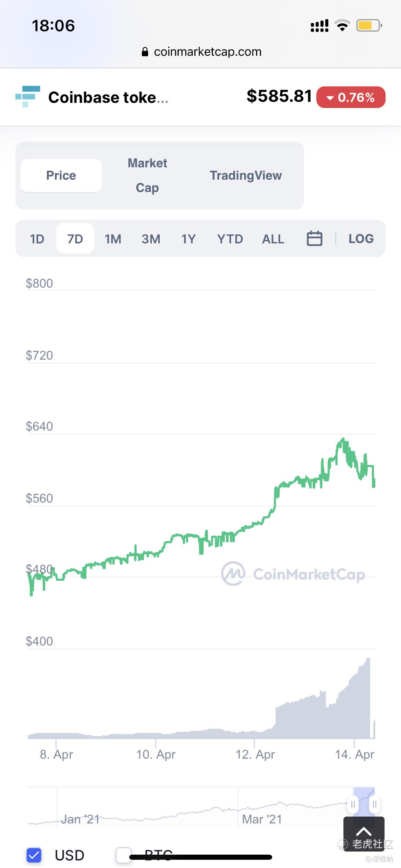Tap the battery status icon
This screenshot has width=401, height=868.
pos(369,26)
